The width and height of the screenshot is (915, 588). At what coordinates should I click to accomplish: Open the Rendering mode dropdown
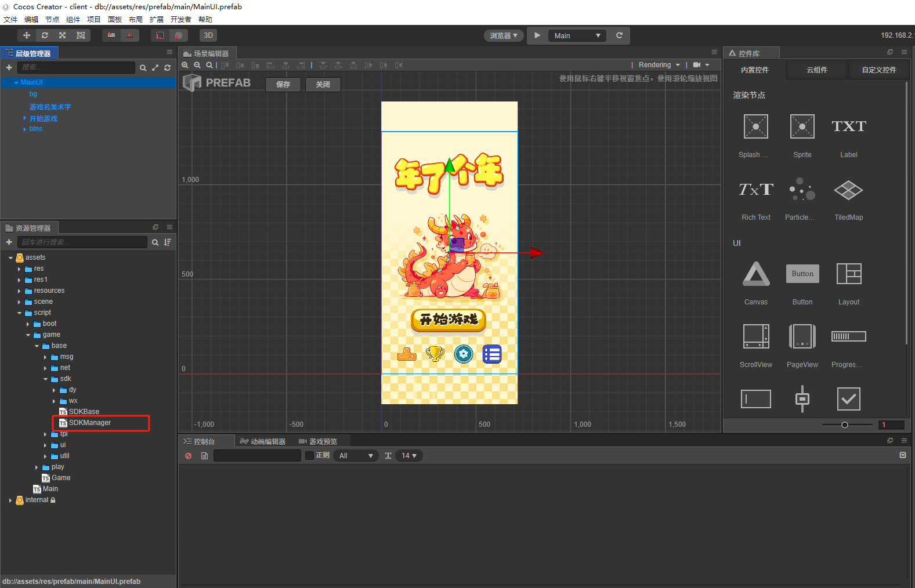[x=659, y=65]
